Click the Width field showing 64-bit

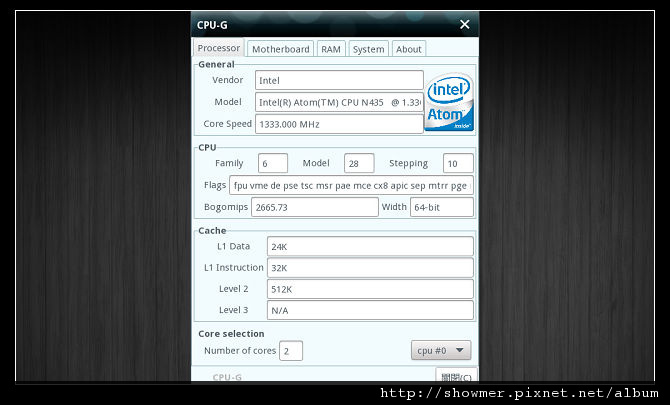point(442,207)
